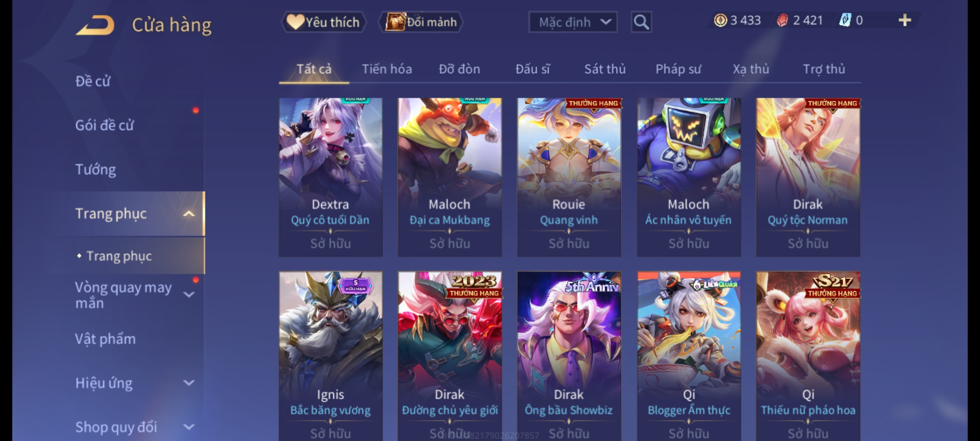Switch to the Pháp sư tab
Screen dimensions: 980x441
pyautogui.click(x=678, y=69)
